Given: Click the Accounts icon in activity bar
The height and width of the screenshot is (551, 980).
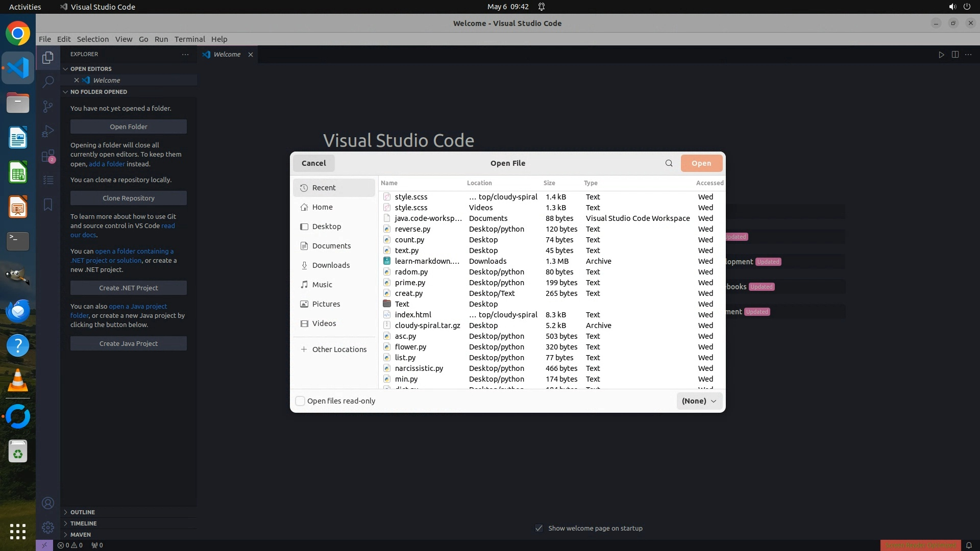Looking at the screenshot, I should (x=48, y=503).
